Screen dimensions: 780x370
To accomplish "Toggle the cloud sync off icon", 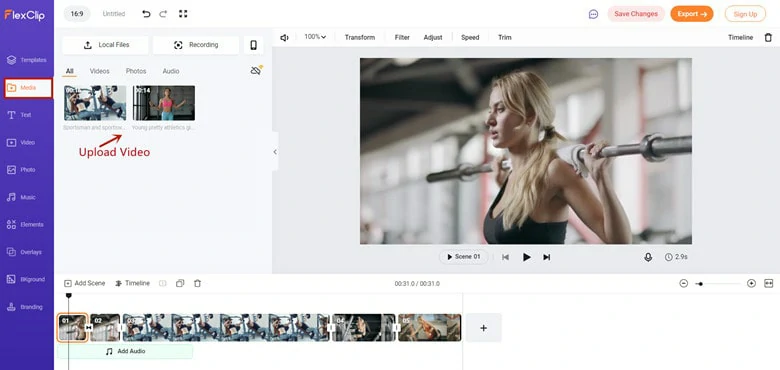I will [x=256, y=71].
